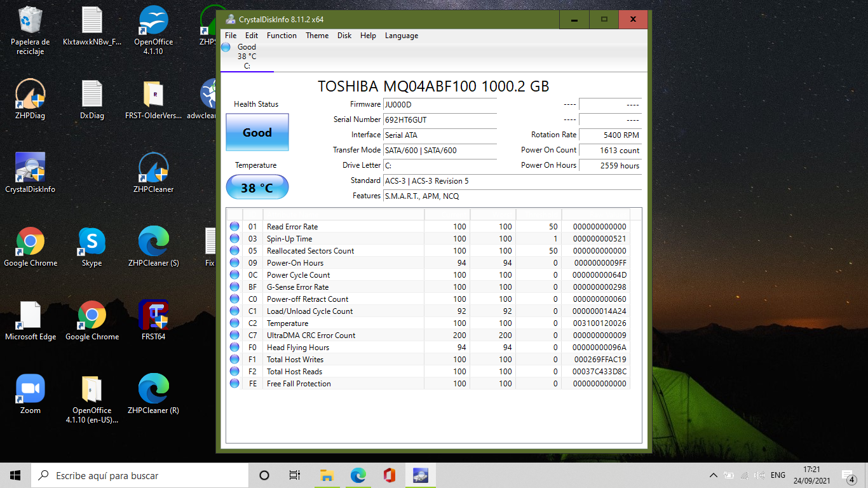Select the ZHPCleaner (R) desktop icon

tap(153, 394)
